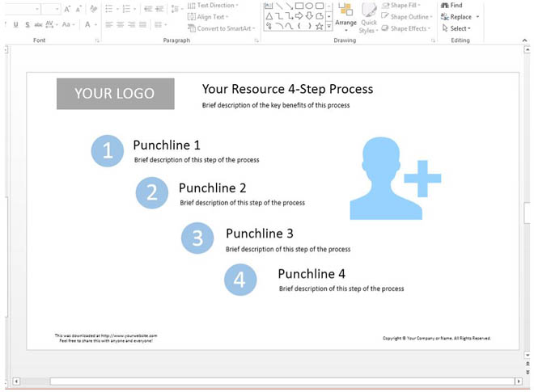Select the right brace shape
Viewport: 534px width, 392px height.
[x=309, y=26]
